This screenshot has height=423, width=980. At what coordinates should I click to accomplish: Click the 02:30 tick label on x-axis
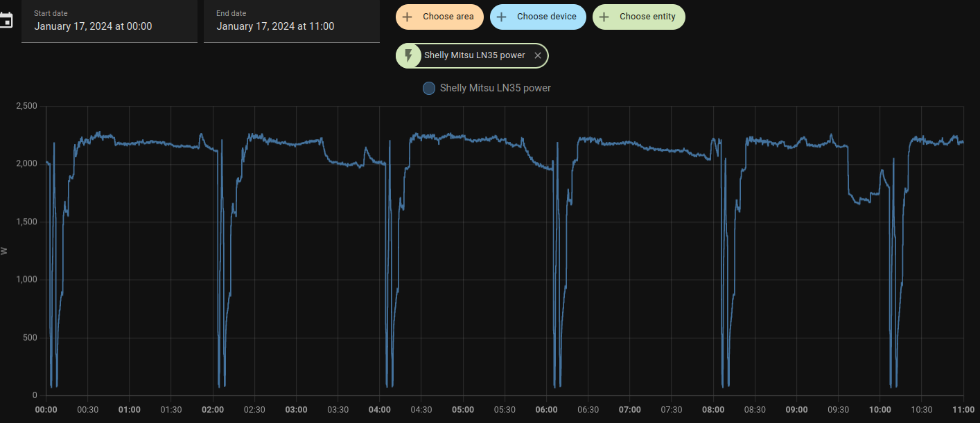[x=254, y=410]
